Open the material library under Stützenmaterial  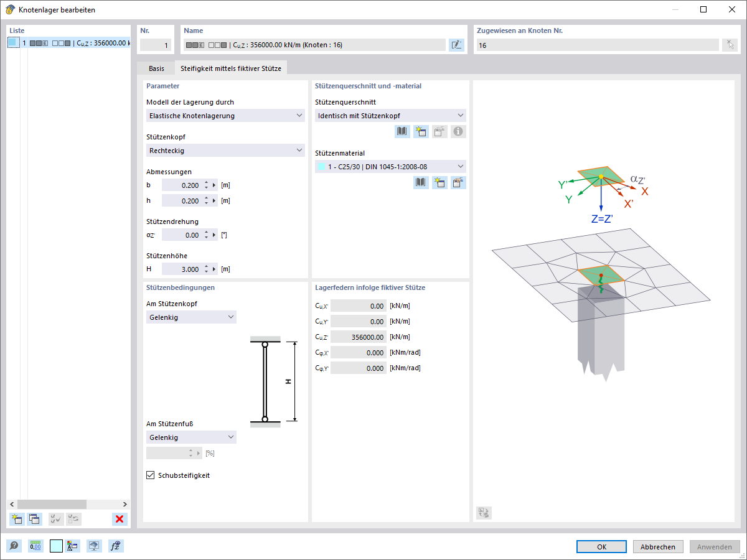(421, 182)
